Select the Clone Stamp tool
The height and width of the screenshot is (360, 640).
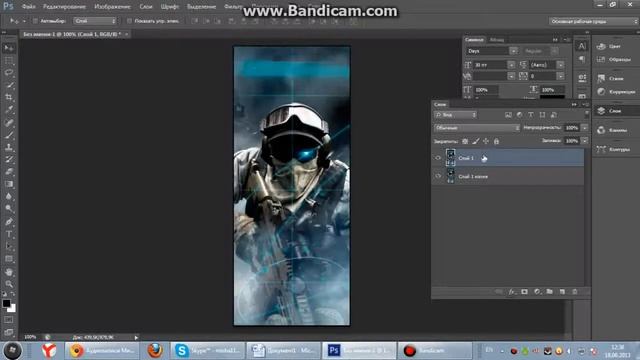pos(9,147)
